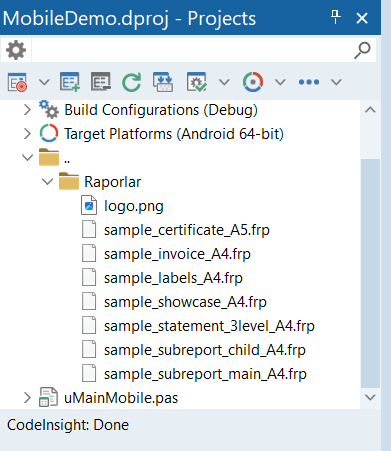
Task: Pin the Projects panel with the pushpin icon
Action: point(335,17)
